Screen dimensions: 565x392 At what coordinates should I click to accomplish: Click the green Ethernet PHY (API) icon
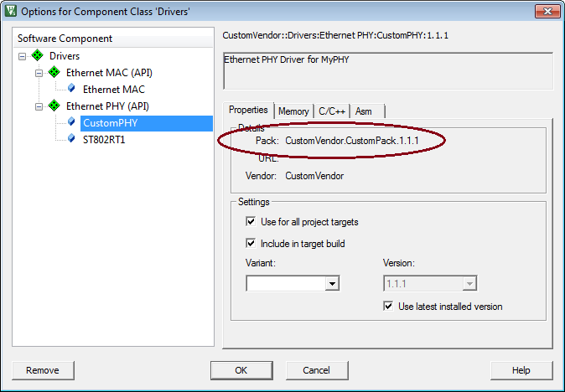click(54, 106)
